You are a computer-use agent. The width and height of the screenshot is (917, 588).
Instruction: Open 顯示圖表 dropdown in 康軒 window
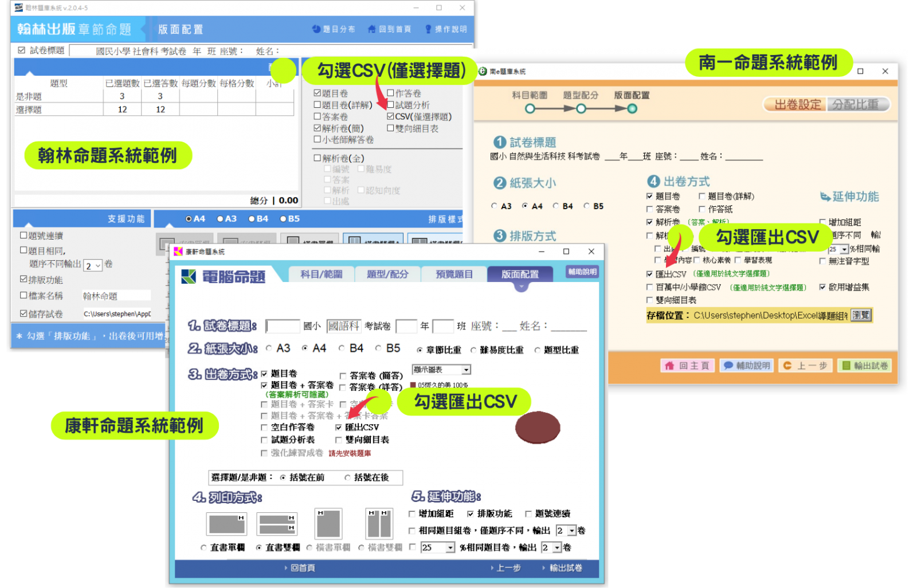pyautogui.click(x=467, y=370)
